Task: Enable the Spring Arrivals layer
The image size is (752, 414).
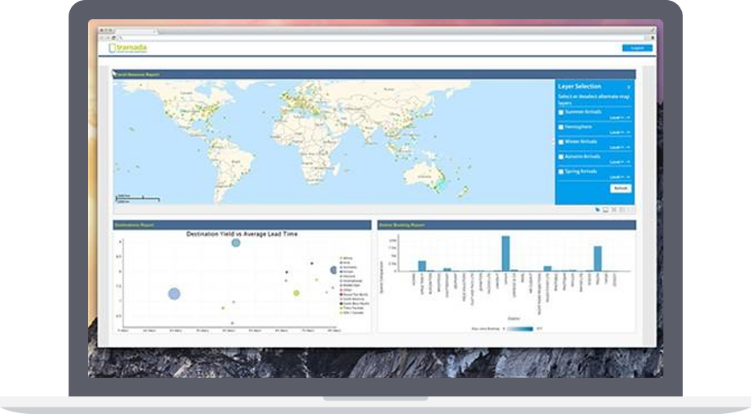Action: [x=561, y=171]
